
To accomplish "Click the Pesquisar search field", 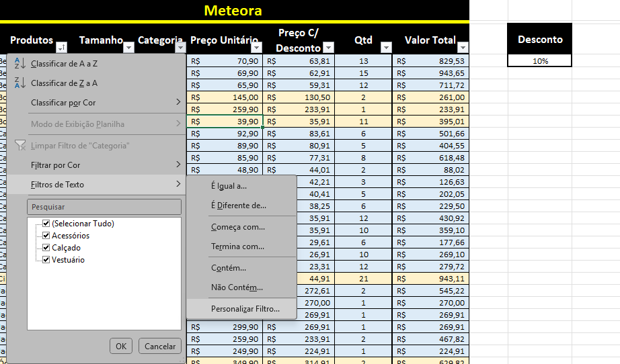I will point(104,207).
